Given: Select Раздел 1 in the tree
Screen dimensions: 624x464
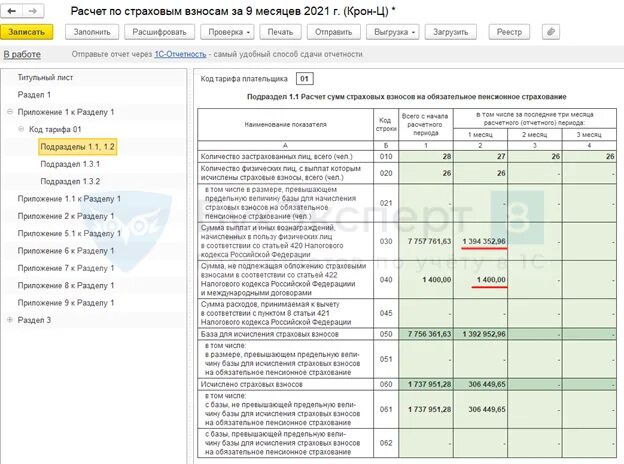Looking at the screenshot, I should 34,95.
